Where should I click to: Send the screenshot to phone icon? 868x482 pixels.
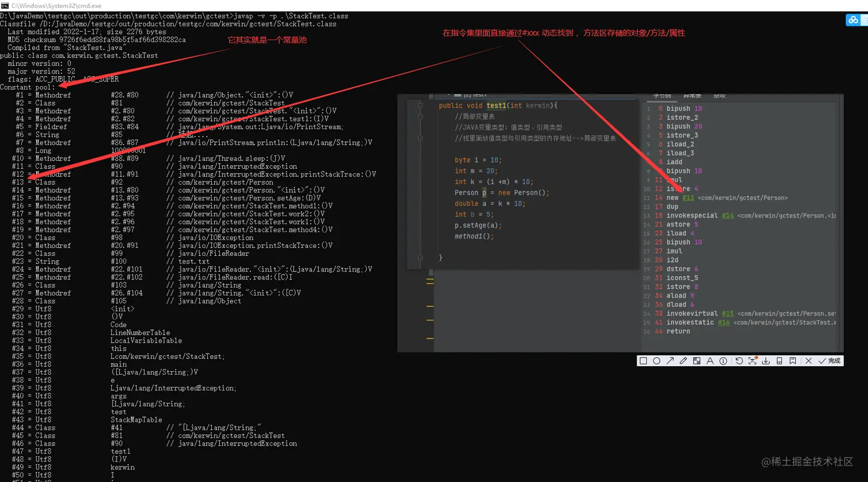click(779, 361)
